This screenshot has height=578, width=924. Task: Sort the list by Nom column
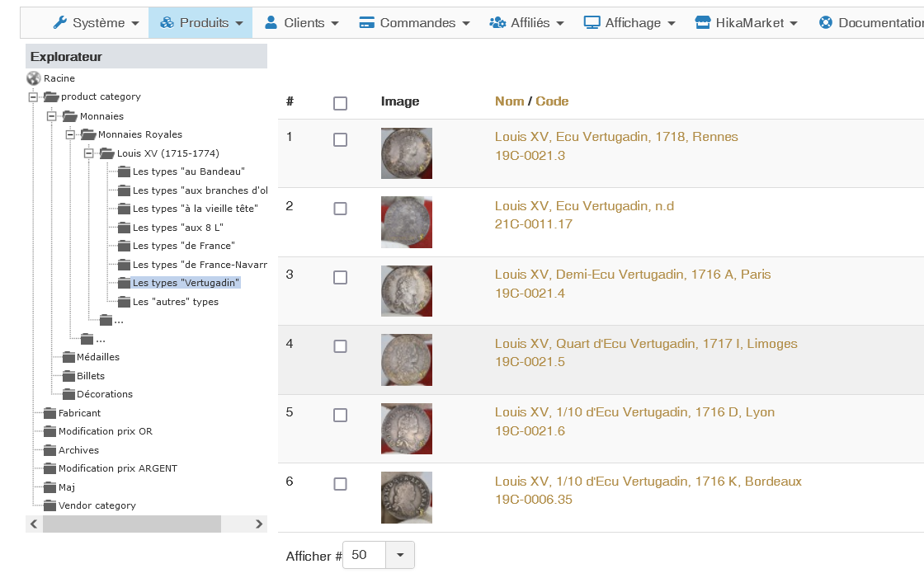(x=509, y=101)
